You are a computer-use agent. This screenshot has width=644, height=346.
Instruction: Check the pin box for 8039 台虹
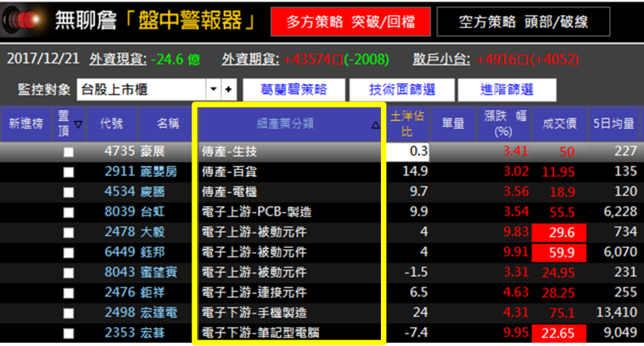(x=68, y=212)
